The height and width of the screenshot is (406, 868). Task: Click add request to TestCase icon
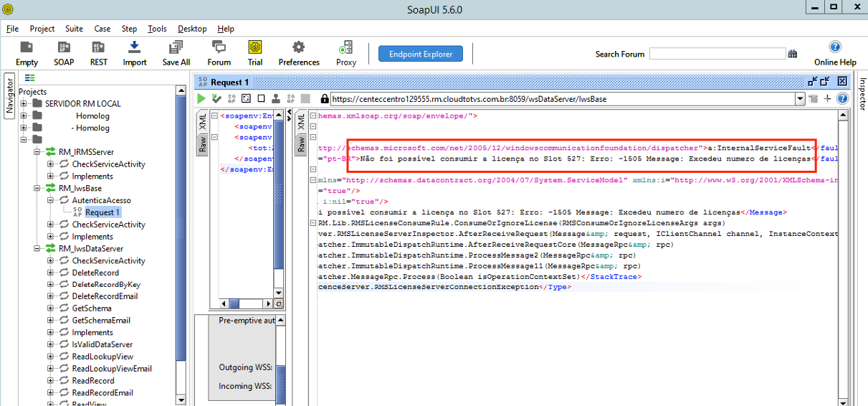pyautogui.click(x=216, y=98)
